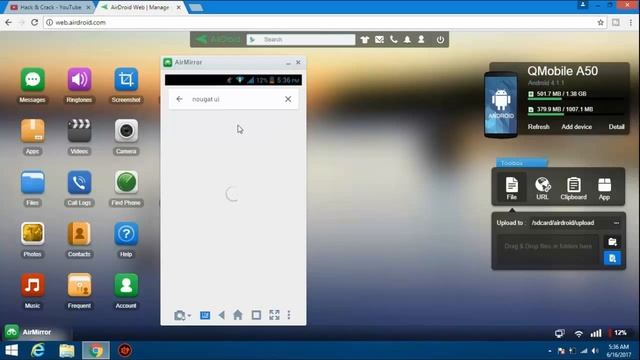Open the Videos icon
640x360 pixels.
(79, 131)
